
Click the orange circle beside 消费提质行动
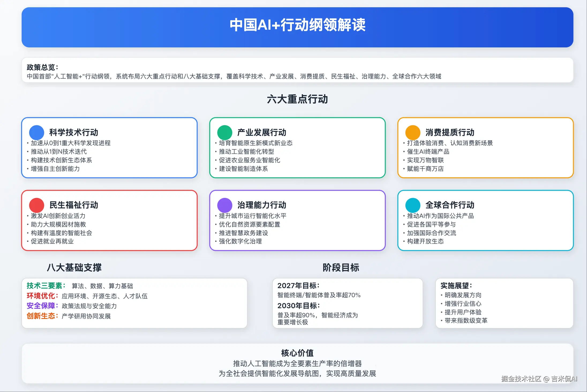[413, 133]
